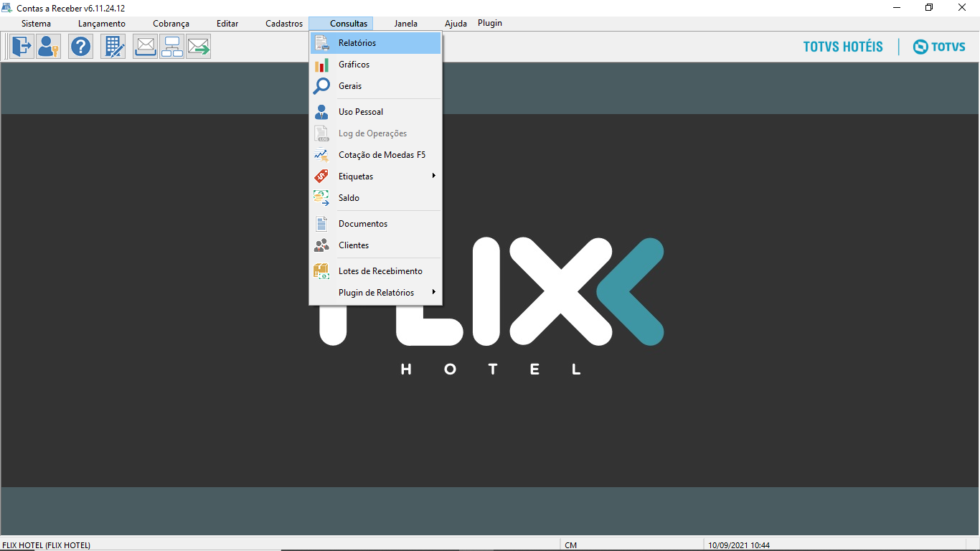Viewport: 980px width, 551px height.
Task: Open the Sistema menu
Action: click(36, 24)
